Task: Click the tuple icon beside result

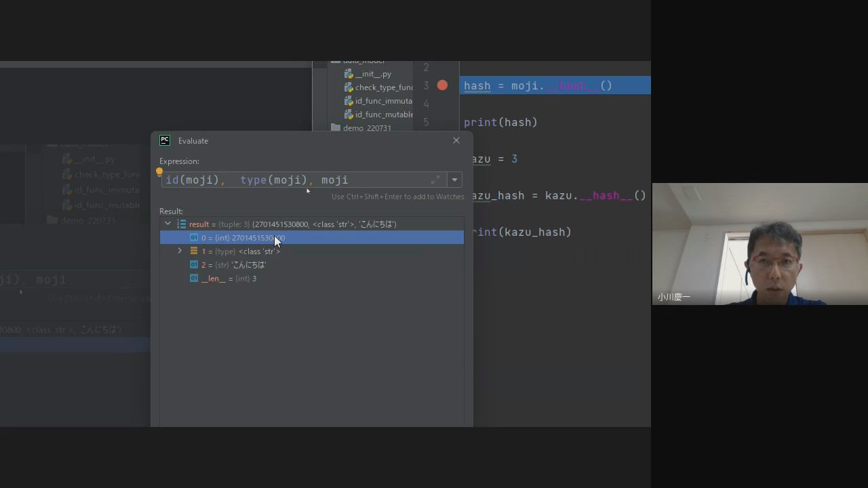Action: point(181,224)
